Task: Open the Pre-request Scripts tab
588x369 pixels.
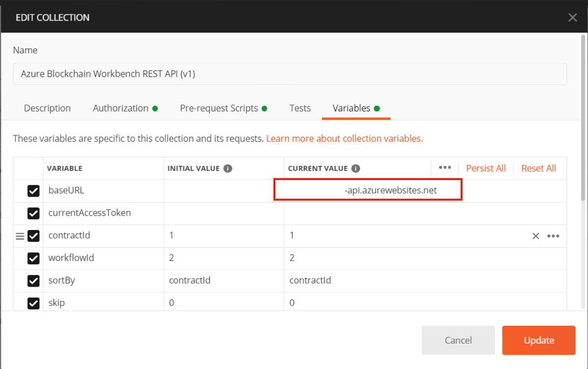Action: point(219,108)
